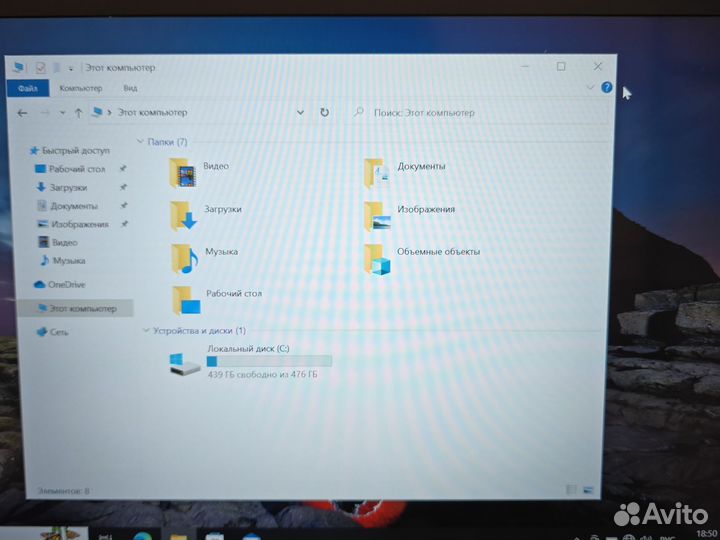
Task: Select Изображения in the sidebar
Action: click(x=73, y=224)
